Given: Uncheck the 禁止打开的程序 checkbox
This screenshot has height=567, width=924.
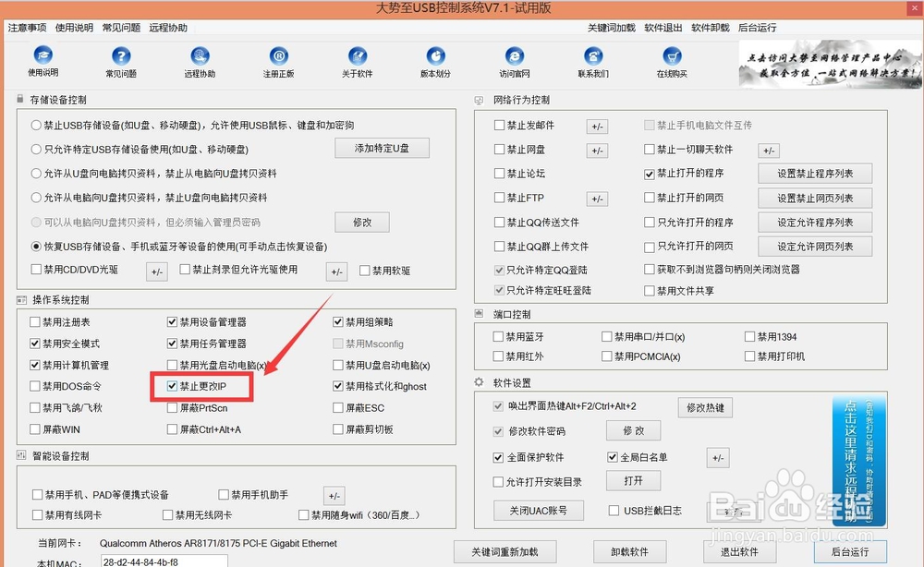Looking at the screenshot, I should [650, 174].
